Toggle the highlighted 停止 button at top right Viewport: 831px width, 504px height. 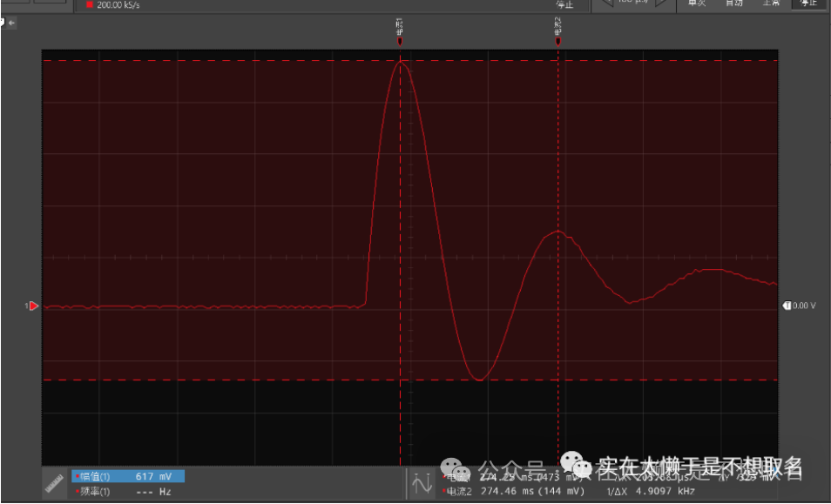click(807, 3)
